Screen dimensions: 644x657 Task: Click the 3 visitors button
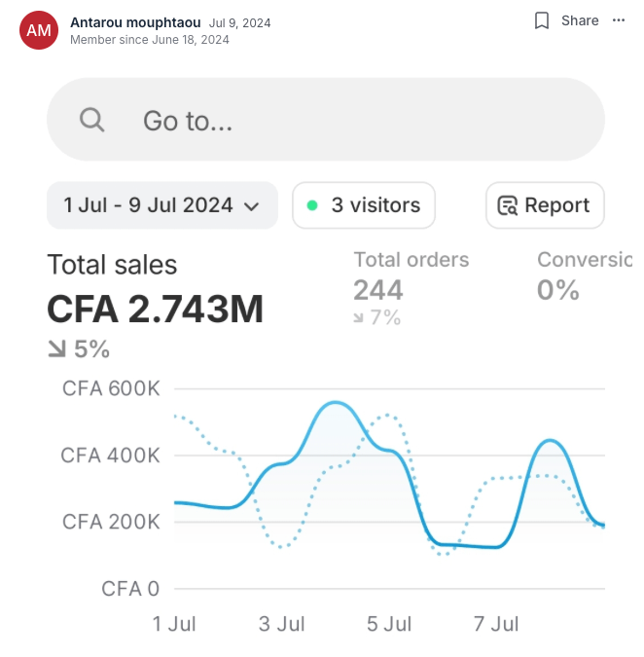364,205
